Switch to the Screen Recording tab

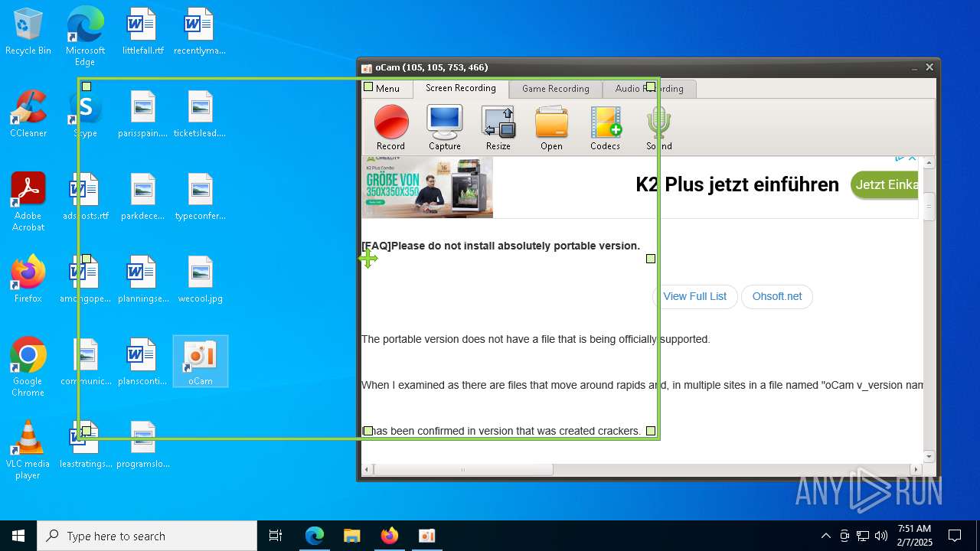[461, 88]
